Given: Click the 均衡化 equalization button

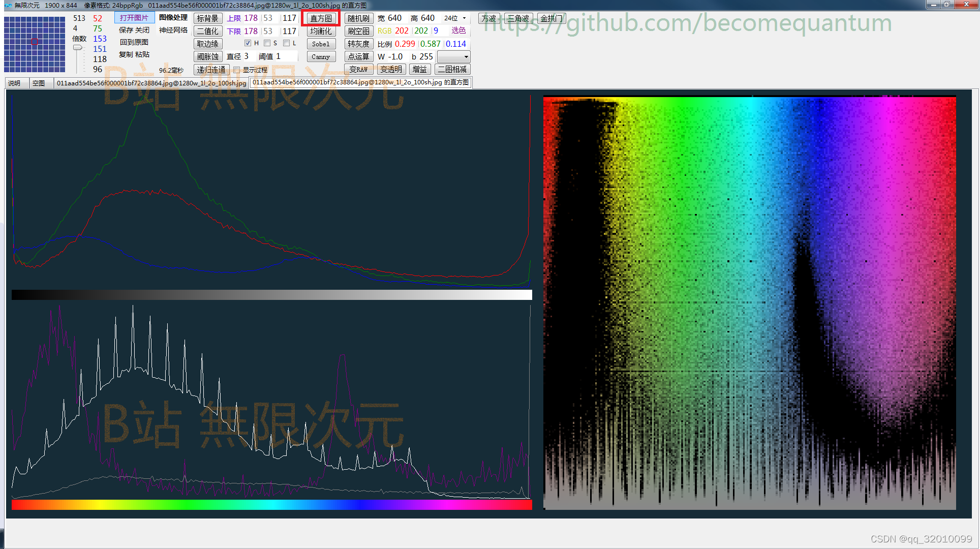Looking at the screenshot, I should (321, 31).
